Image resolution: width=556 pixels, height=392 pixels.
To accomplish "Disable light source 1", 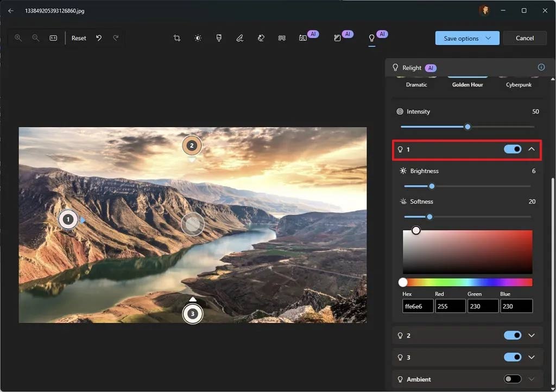I will 512,149.
